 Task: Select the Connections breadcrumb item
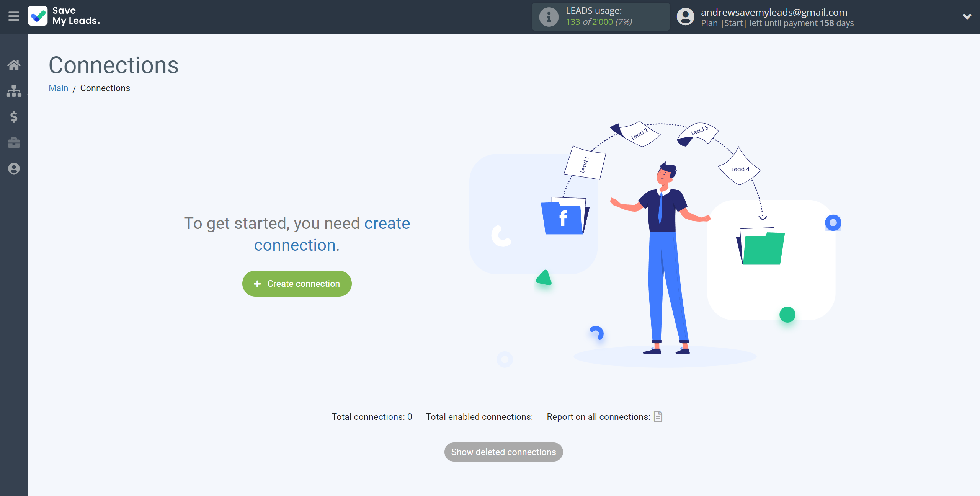tap(105, 88)
